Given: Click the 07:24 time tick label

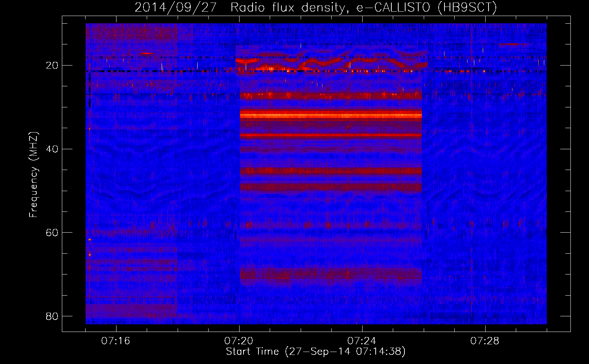Looking at the screenshot, I should pyautogui.click(x=362, y=341).
